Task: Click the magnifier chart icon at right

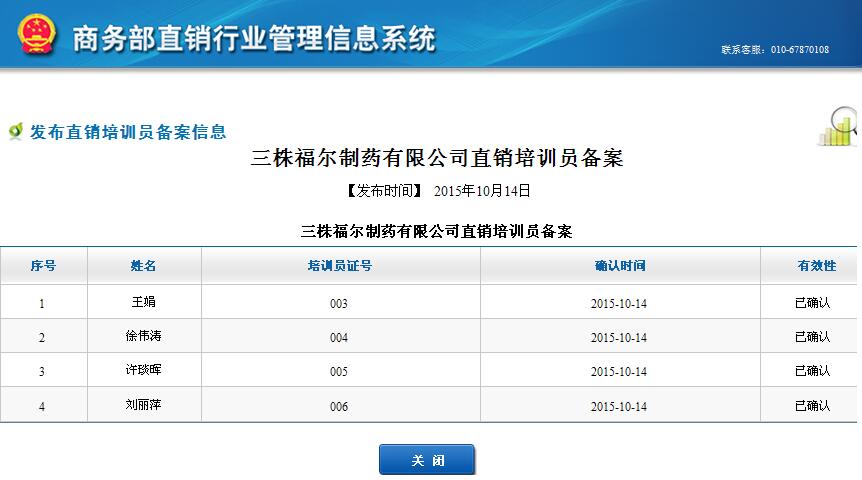Action: [x=840, y=125]
